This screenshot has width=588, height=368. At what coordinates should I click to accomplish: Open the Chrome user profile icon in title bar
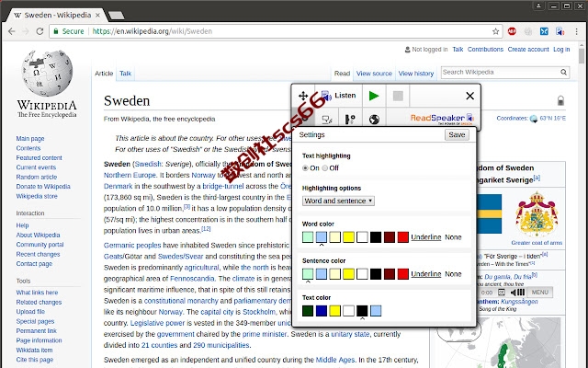pos(538,6)
